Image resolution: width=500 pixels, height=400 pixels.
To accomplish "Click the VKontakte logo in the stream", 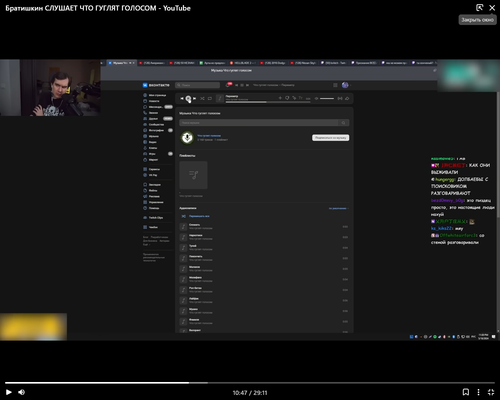I will click(156, 85).
